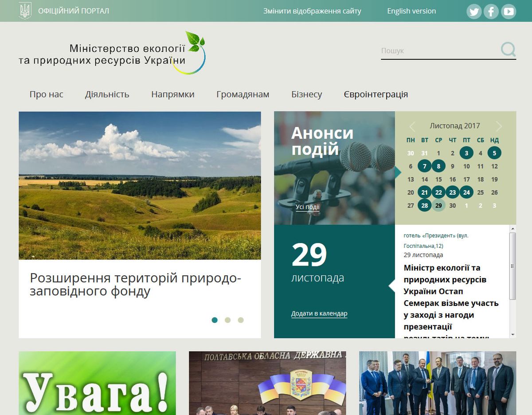
Task: Click 'Змінити відображення сайту' link
Action: (312, 11)
